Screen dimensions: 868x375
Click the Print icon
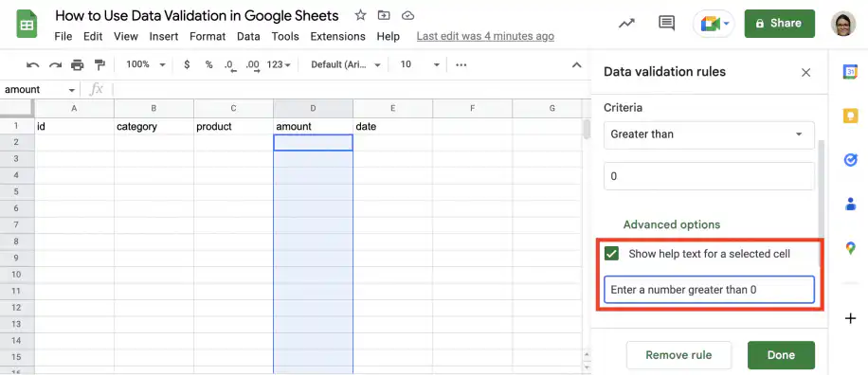78,64
